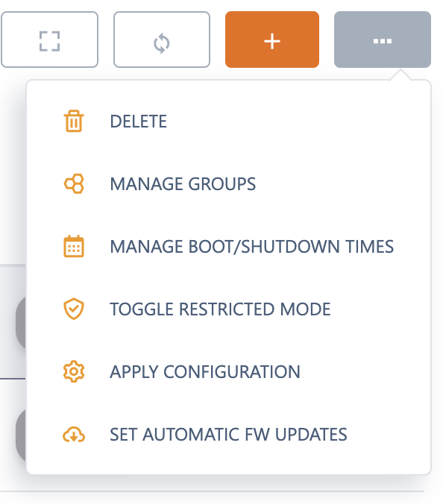Click the trash can icon
The image size is (443, 504).
tap(74, 121)
